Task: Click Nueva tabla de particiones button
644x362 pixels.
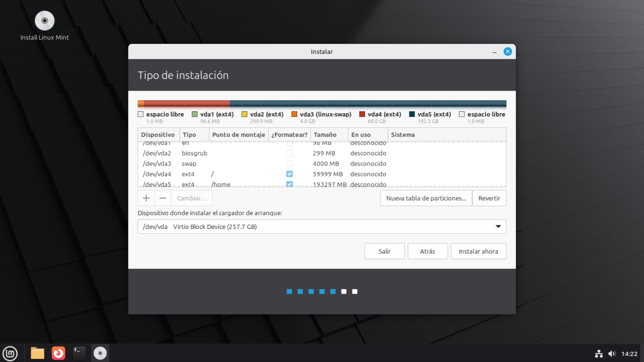Action: point(426,198)
